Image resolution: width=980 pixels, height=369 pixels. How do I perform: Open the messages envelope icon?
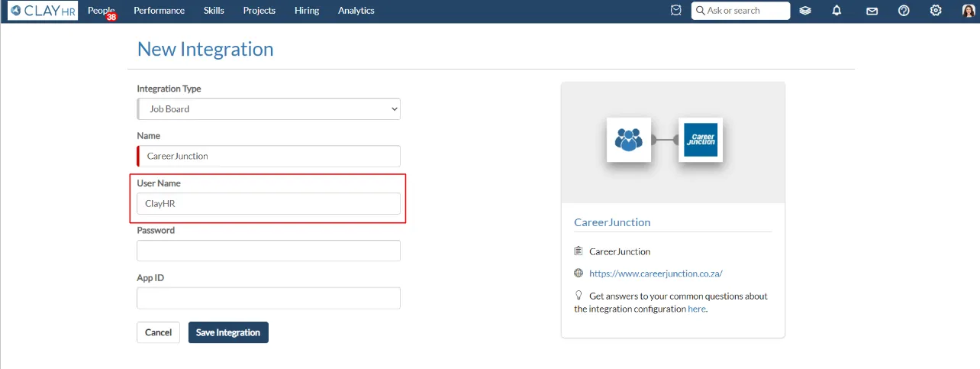[872, 11]
